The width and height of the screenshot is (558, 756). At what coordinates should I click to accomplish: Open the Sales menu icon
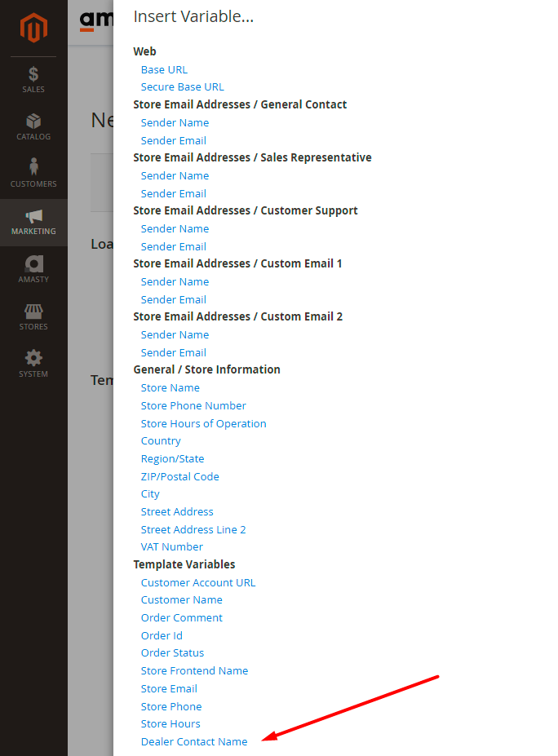click(x=33, y=74)
